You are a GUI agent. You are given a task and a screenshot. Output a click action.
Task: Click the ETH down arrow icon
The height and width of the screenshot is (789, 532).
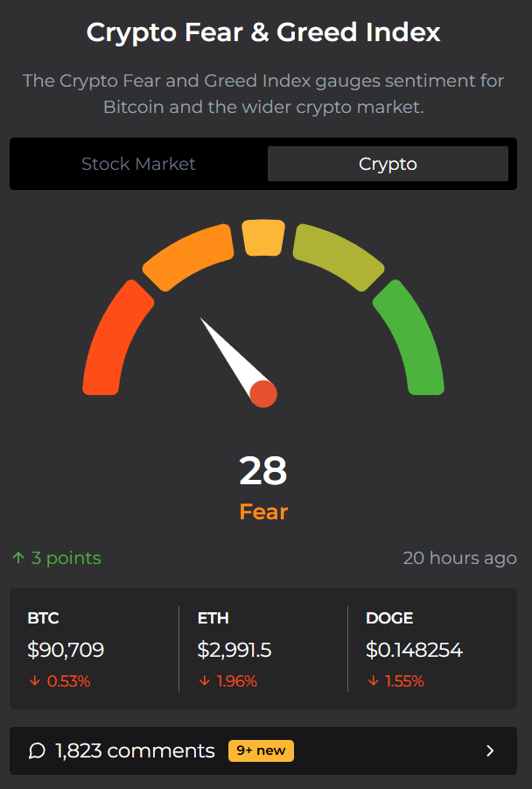click(204, 681)
